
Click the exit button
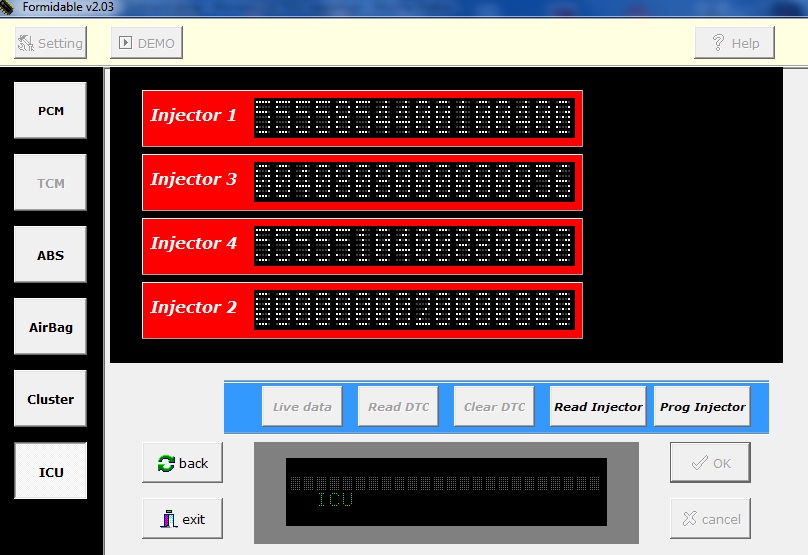pos(182,519)
